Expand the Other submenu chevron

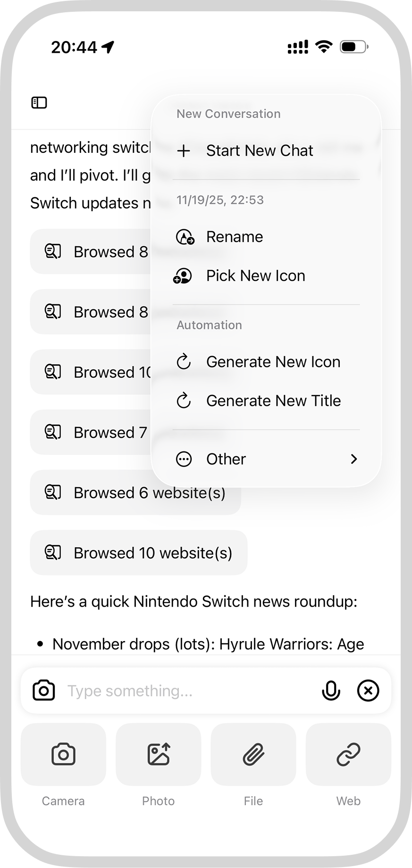point(354,459)
